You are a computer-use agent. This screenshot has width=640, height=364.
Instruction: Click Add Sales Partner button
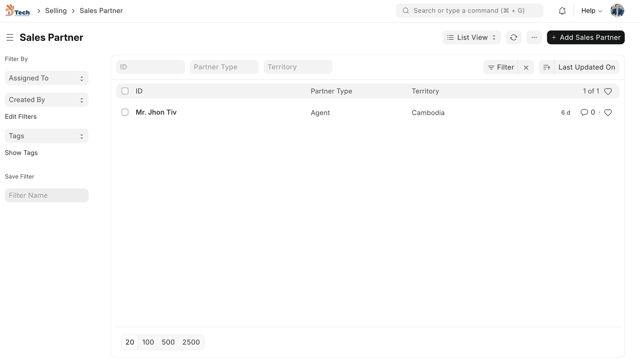point(586,38)
